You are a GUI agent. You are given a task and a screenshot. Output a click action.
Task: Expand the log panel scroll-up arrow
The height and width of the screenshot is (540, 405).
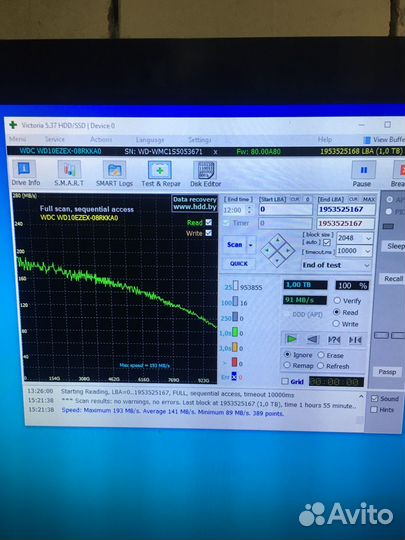(x=361, y=397)
